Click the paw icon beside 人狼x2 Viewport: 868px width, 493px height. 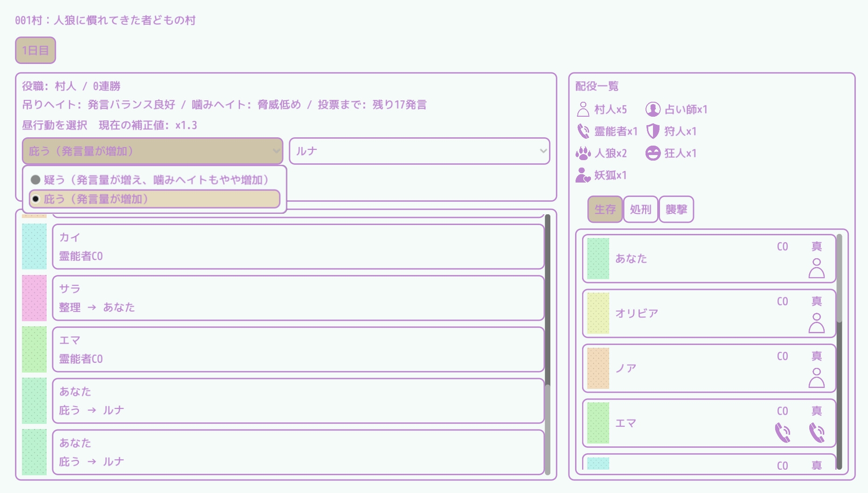pyautogui.click(x=583, y=153)
